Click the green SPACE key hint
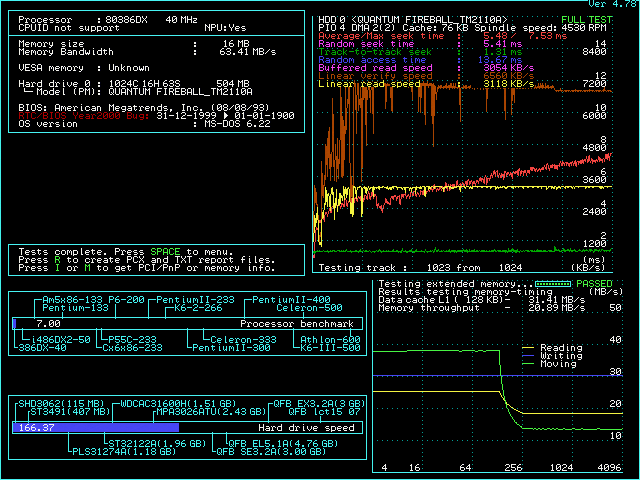Screen dimensions: 640x480 pos(166,250)
